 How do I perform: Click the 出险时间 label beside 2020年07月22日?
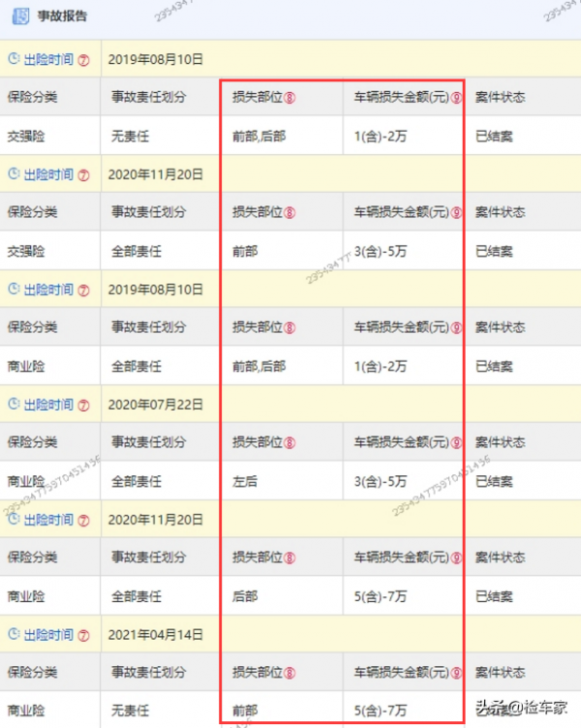(48, 405)
